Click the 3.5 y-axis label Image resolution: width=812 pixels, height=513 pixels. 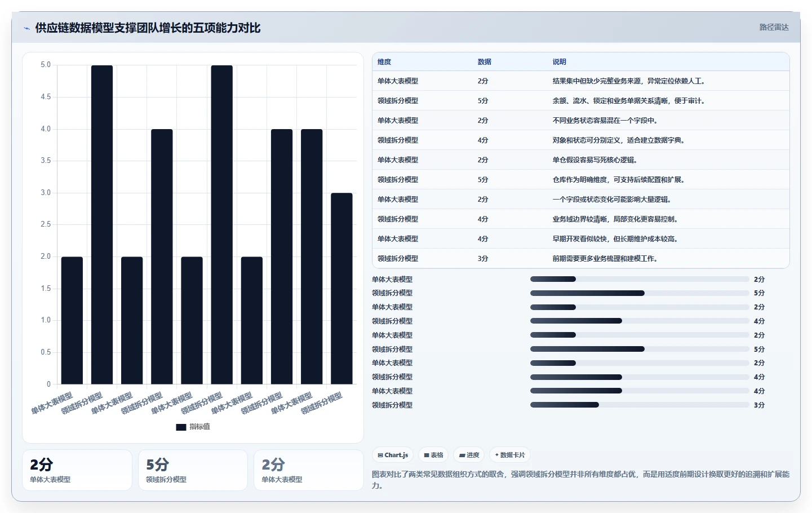coord(46,161)
